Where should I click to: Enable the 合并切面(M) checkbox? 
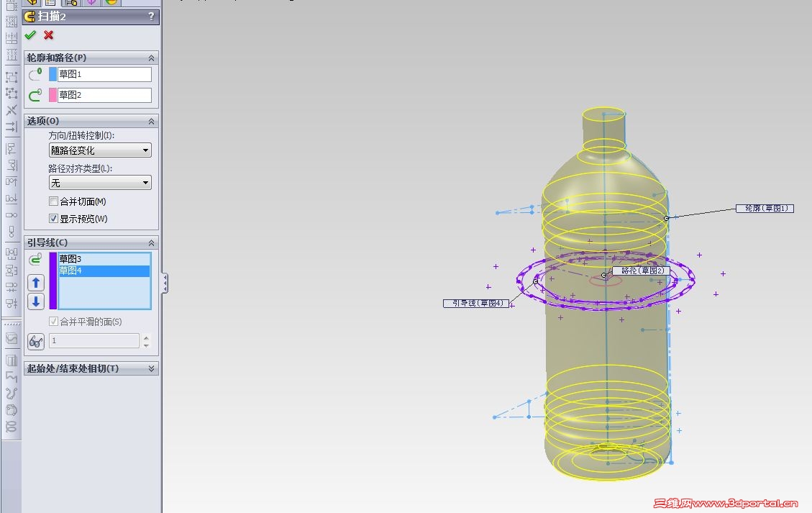[53, 201]
